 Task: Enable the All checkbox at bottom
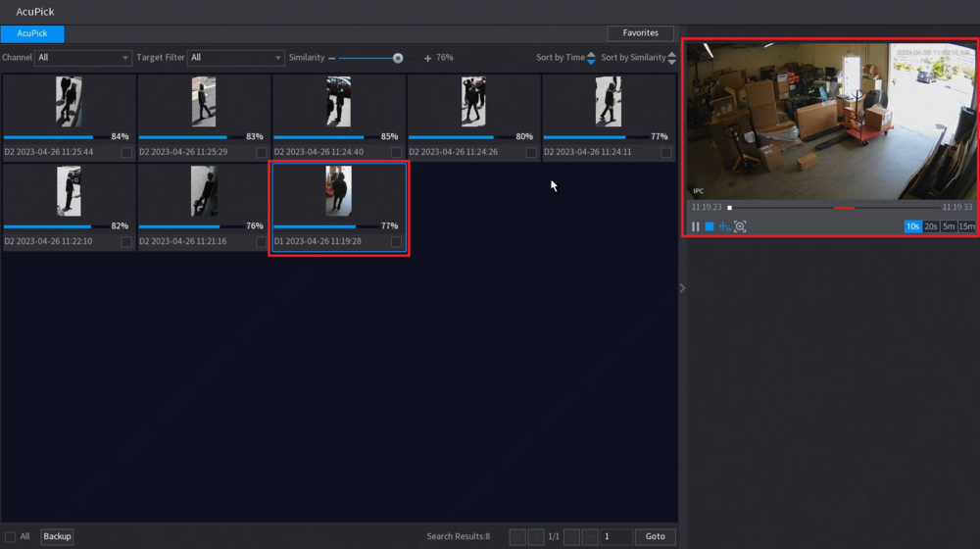10,536
